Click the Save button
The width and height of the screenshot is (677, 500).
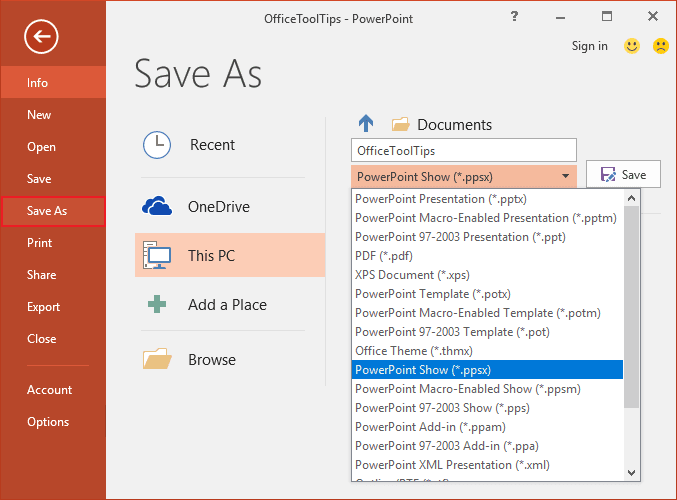tap(623, 174)
